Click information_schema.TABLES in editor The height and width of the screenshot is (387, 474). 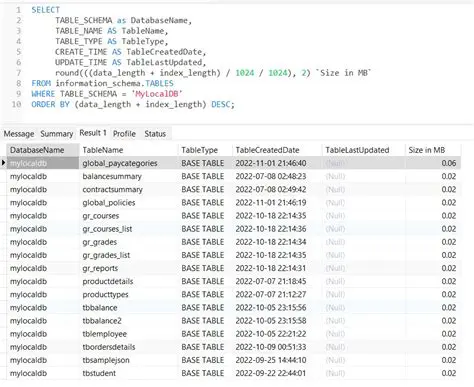(x=114, y=83)
